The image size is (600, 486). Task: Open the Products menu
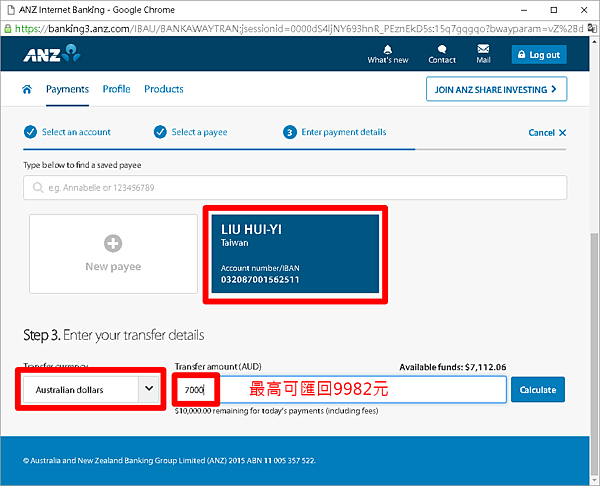click(164, 89)
